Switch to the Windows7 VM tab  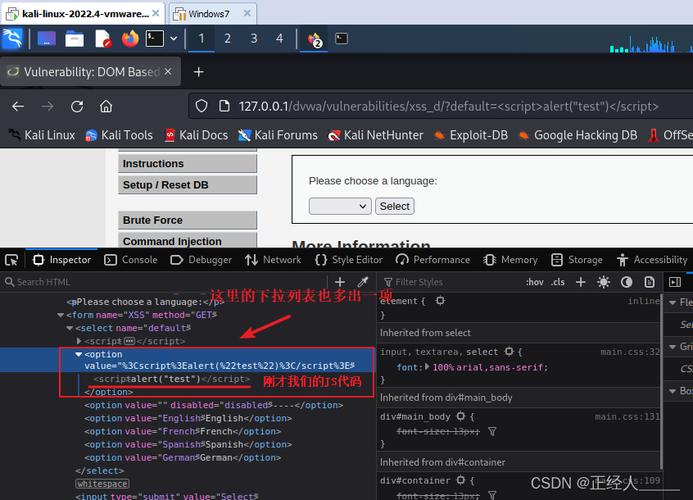[x=207, y=14]
